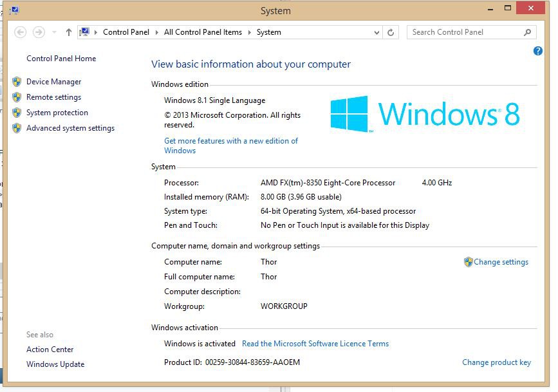Maximize the System window
The width and height of the screenshot is (558, 392).
coord(508,8)
